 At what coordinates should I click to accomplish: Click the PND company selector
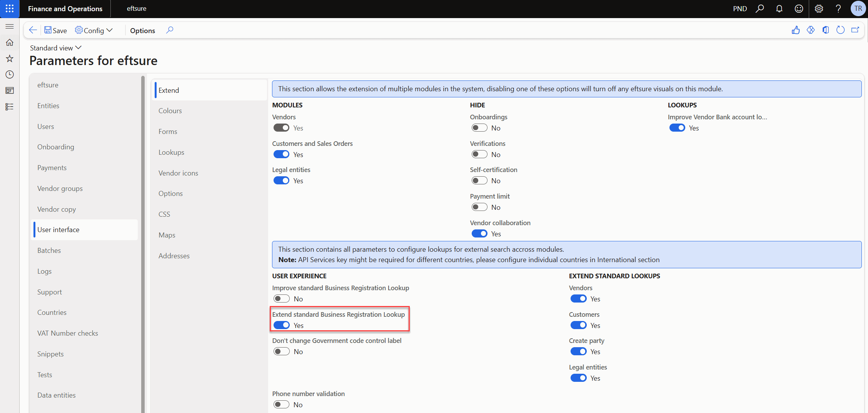point(740,8)
